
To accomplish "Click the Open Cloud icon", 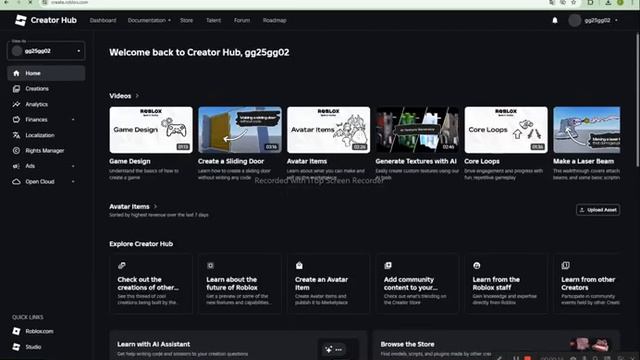I will pyautogui.click(x=16, y=182).
